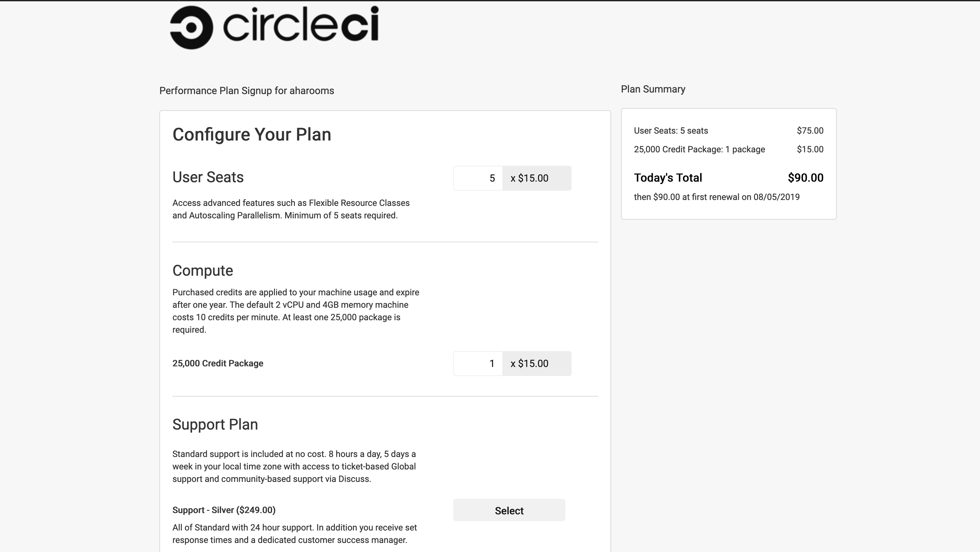Click the Today's Total label
Viewport: 980px width, 552px height.
[668, 178]
